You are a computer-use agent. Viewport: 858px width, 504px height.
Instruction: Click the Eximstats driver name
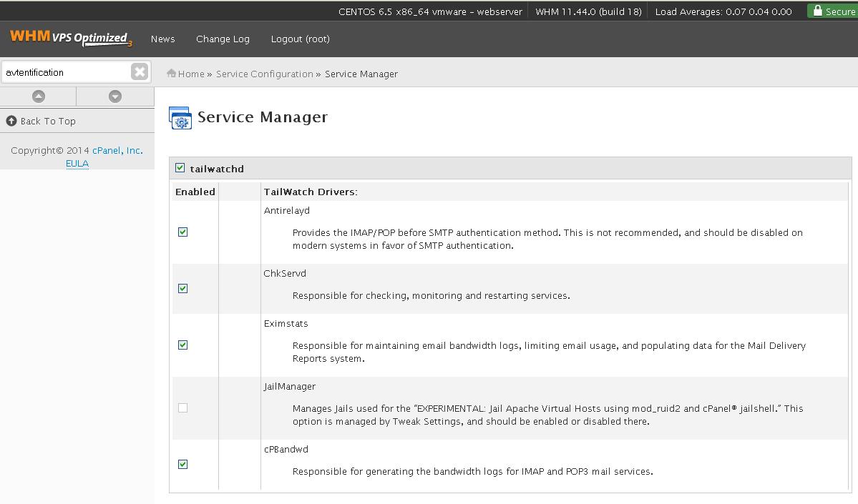coord(286,324)
